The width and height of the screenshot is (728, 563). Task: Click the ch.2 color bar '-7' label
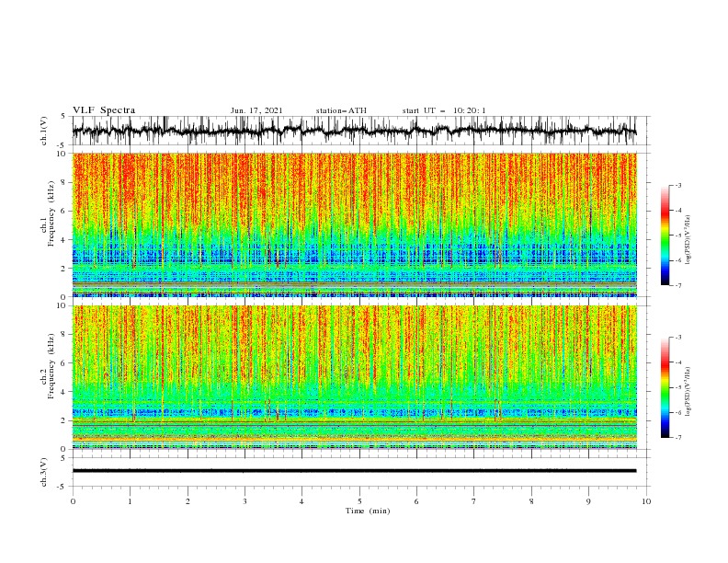pyautogui.click(x=678, y=438)
